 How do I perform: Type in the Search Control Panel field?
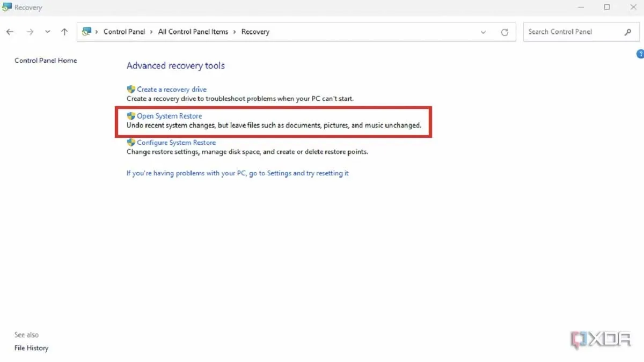click(x=572, y=32)
